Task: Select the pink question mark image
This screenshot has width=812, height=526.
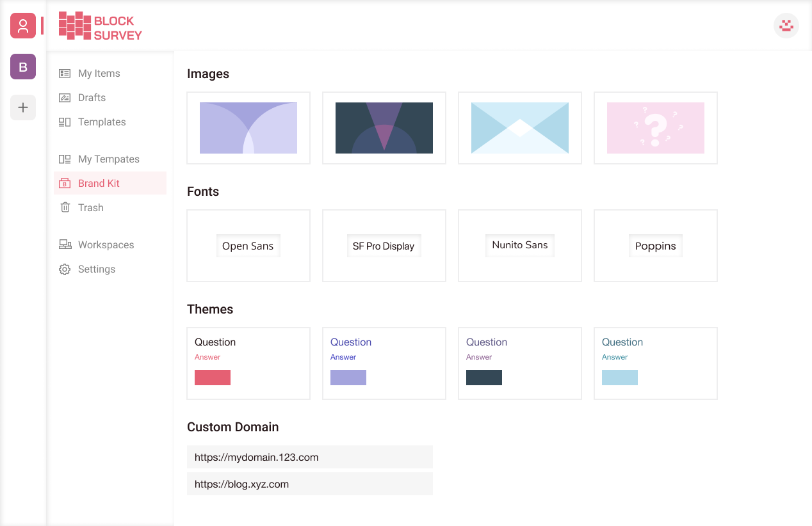Action: pos(656,128)
